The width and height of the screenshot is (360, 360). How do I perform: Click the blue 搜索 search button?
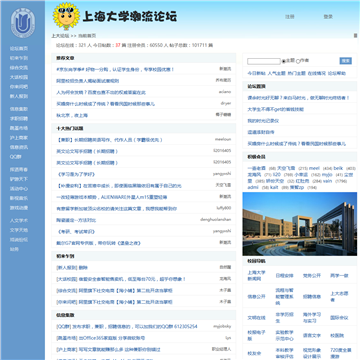[346, 61]
